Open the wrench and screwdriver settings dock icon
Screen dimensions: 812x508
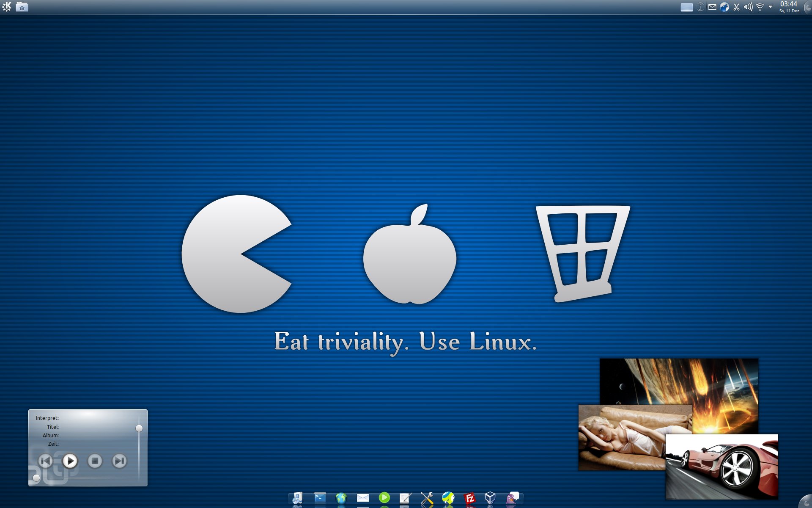pyautogui.click(x=427, y=498)
